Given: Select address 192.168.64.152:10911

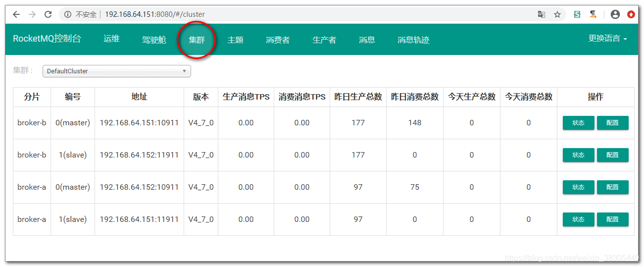Looking at the screenshot, I should [x=139, y=187].
